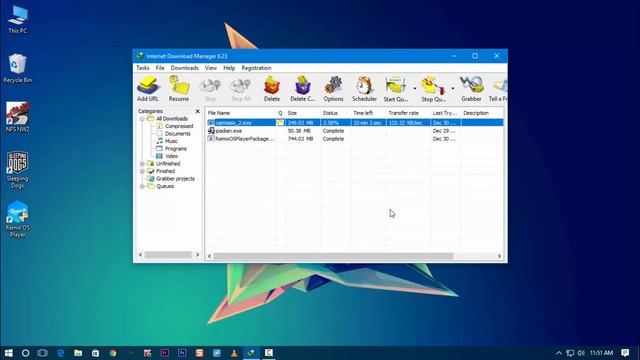Sort by File Name column header
This screenshot has width=640, height=360.
(x=241, y=113)
